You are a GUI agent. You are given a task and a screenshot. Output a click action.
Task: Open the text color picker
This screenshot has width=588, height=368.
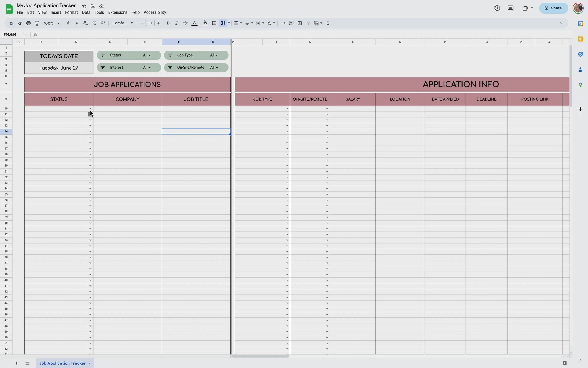coord(194,23)
